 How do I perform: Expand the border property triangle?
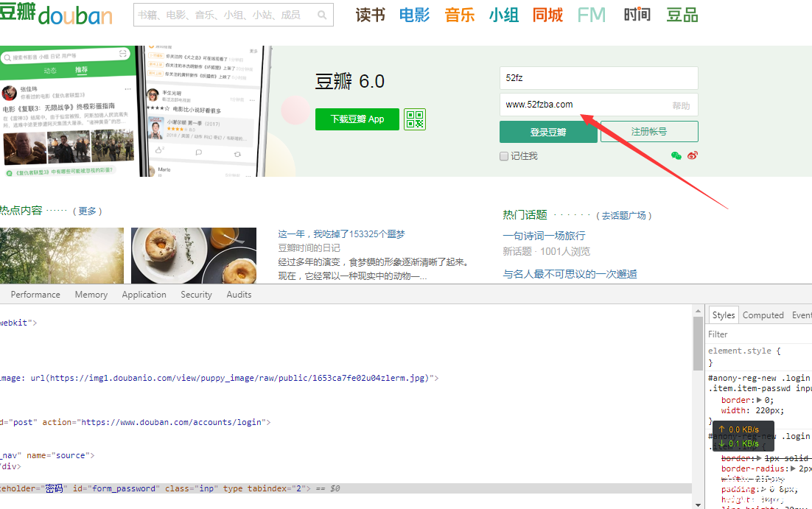(759, 400)
